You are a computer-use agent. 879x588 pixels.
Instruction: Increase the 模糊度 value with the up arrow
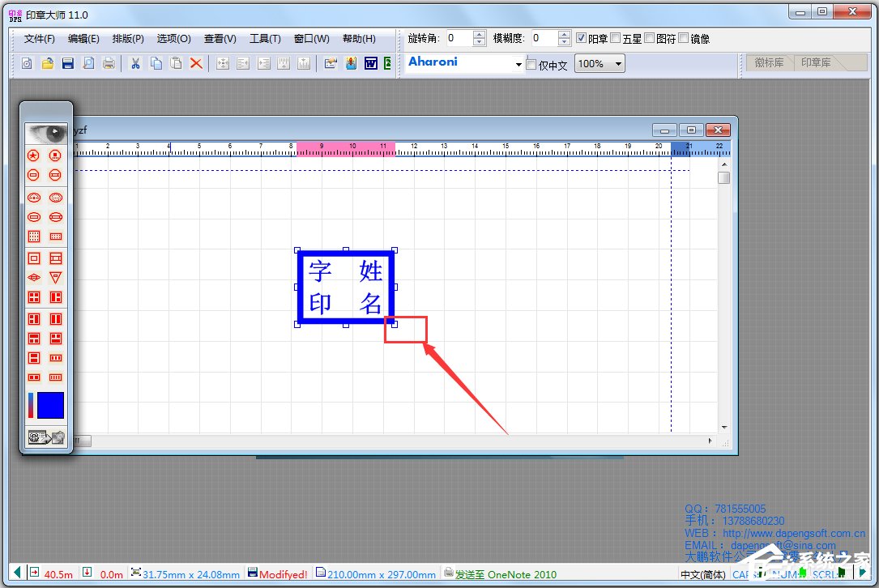[565, 34]
